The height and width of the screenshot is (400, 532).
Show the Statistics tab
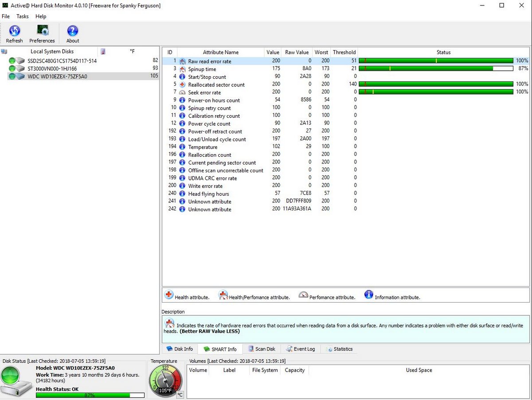pos(340,349)
